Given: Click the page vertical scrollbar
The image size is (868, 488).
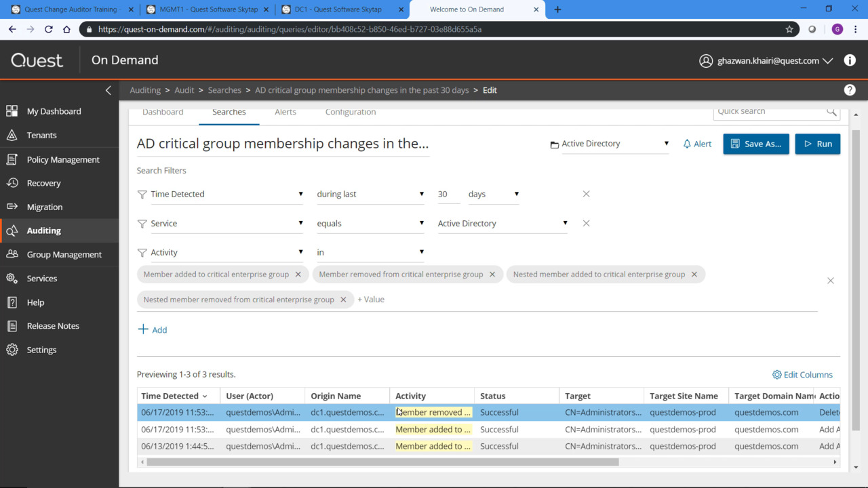Looking at the screenshot, I should tap(856, 281).
